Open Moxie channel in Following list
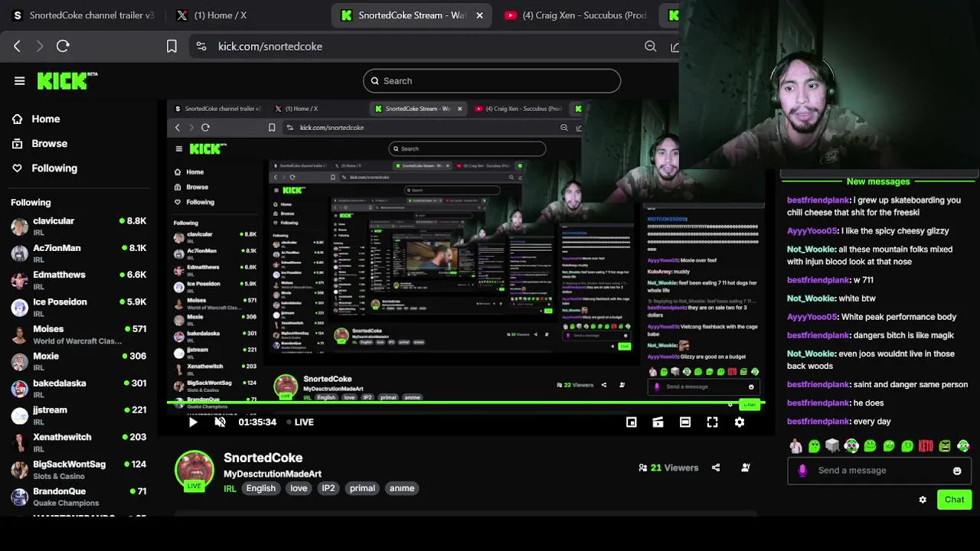The height and width of the screenshot is (551, 980). (x=78, y=361)
